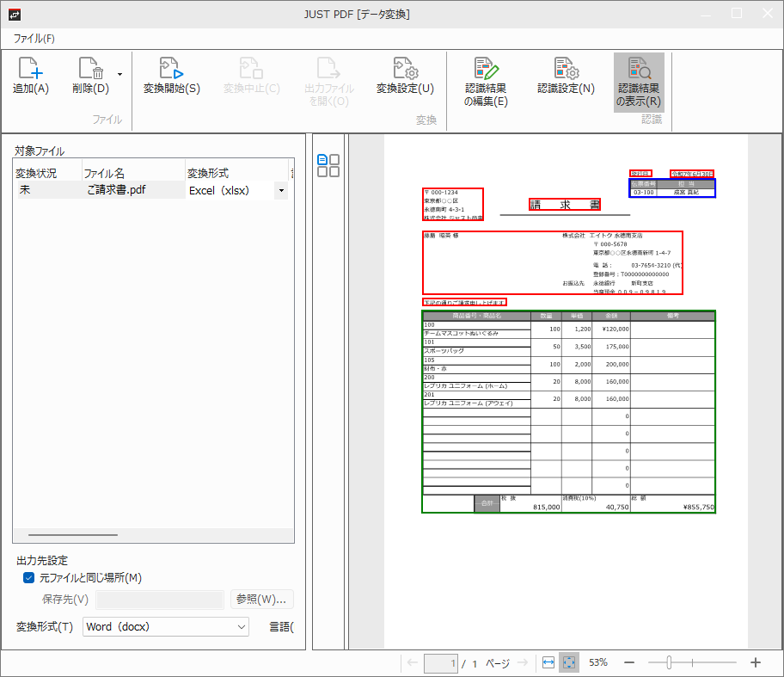
Task: Open the ファイル(F) menu
Action: [34, 39]
